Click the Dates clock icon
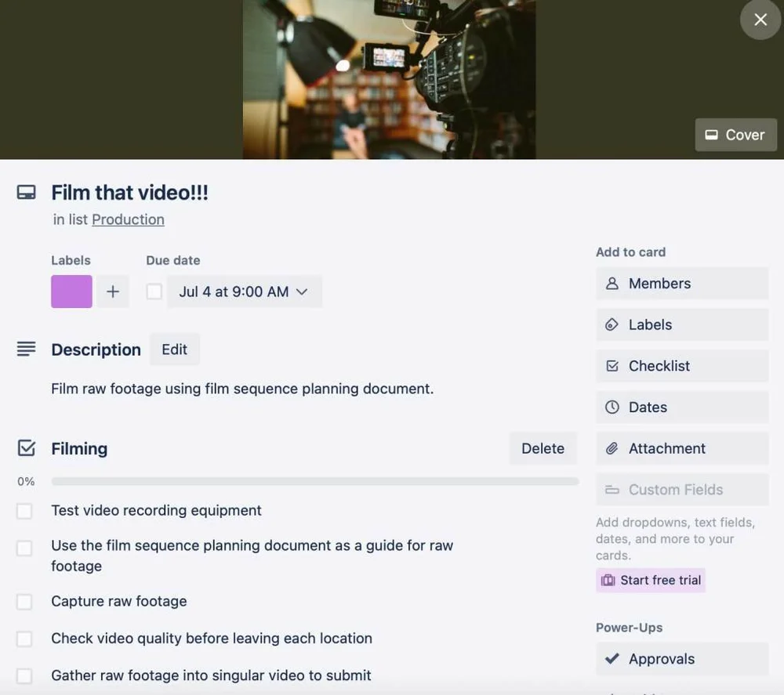Screen dimensions: 784x695 tap(612, 407)
